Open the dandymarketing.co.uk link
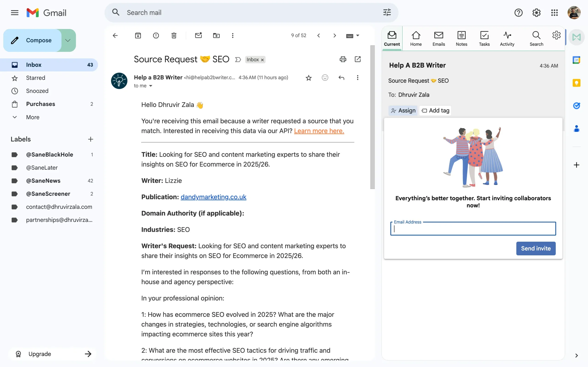The width and height of the screenshot is (588, 367). (213, 197)
